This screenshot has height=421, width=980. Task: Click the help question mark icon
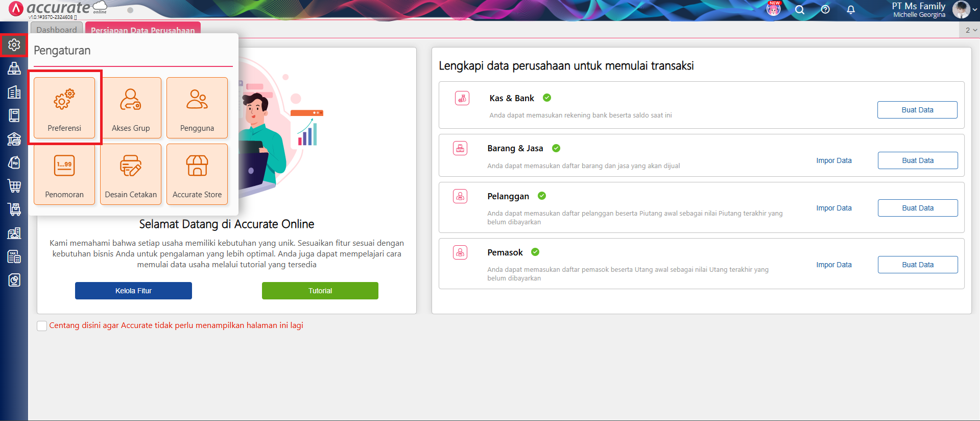[825, 10]
